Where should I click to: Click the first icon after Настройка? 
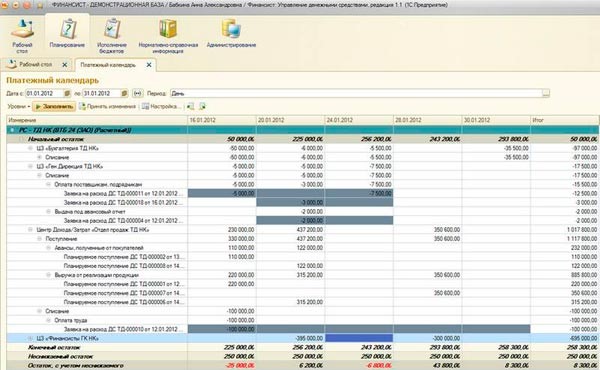[x=191, y=106]
